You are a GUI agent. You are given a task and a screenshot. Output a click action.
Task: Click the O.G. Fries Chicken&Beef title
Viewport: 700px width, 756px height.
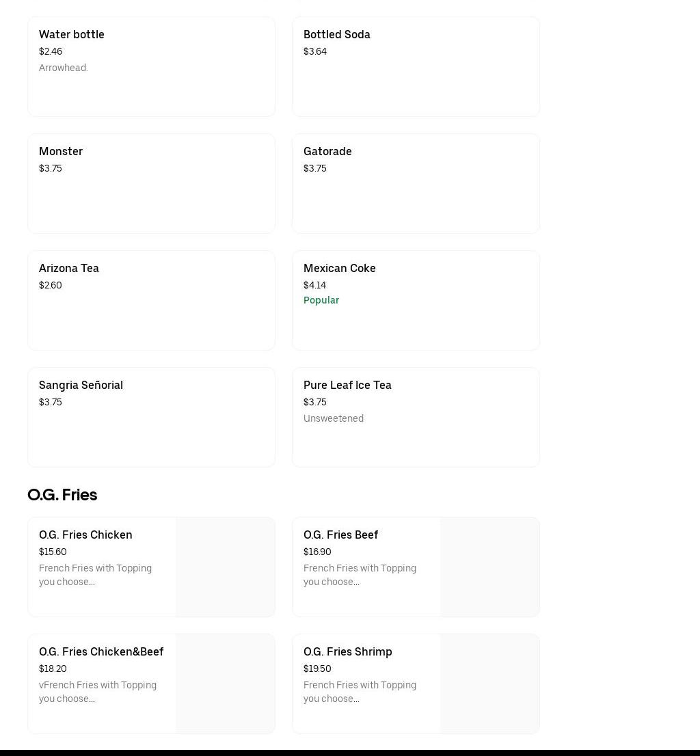click(x=101, y=651)
